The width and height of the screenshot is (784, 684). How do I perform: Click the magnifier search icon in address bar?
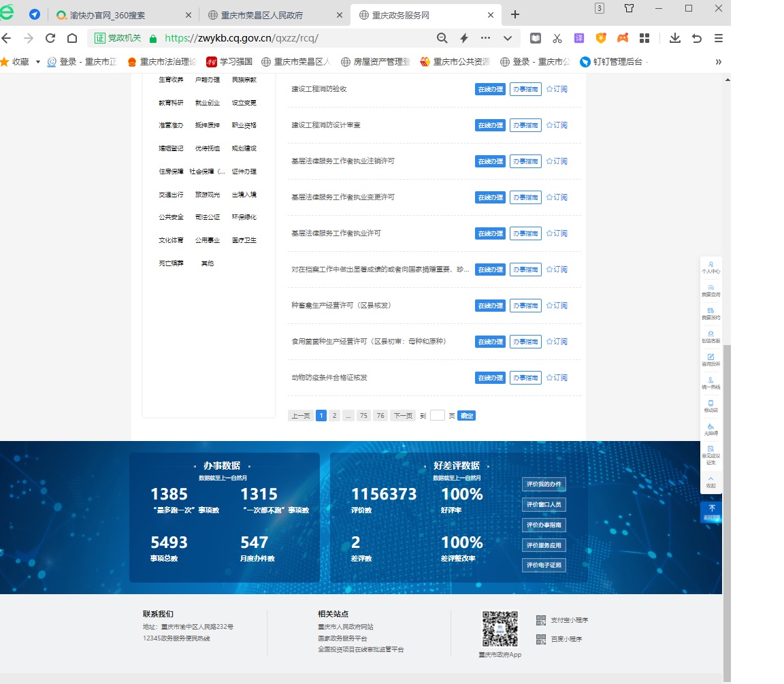click(x=442, y=38)
